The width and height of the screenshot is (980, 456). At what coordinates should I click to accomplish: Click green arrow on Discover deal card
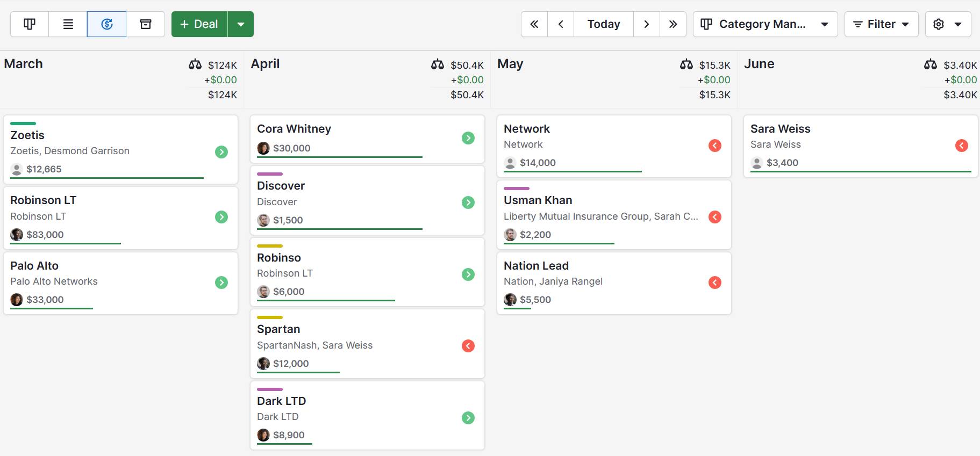pyautogui.click(x=468, y=202)
